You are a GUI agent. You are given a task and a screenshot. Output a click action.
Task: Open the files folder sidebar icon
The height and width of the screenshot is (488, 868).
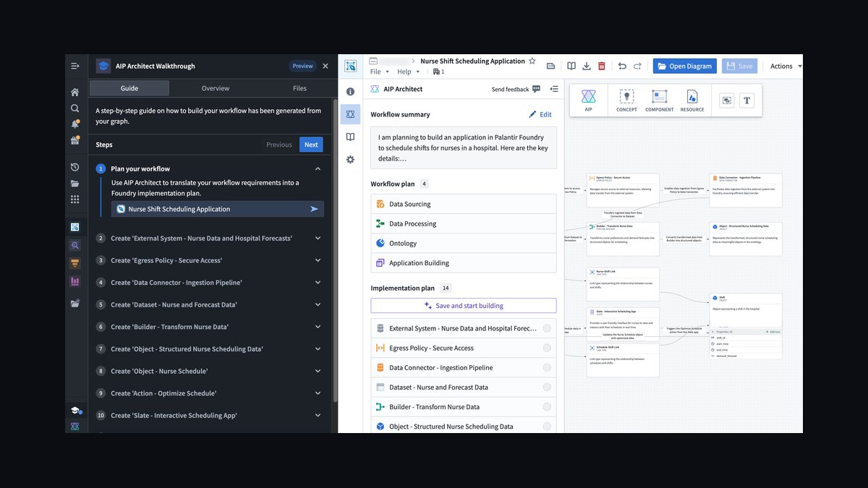point(75,183)
